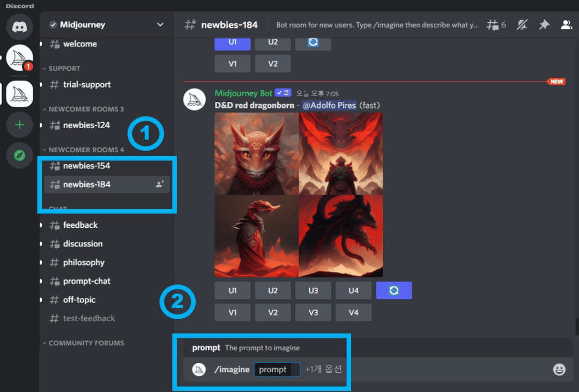Click U2 upscale button under dragonborn images
This screenshot has width=579, height=392.
[272, 291]
